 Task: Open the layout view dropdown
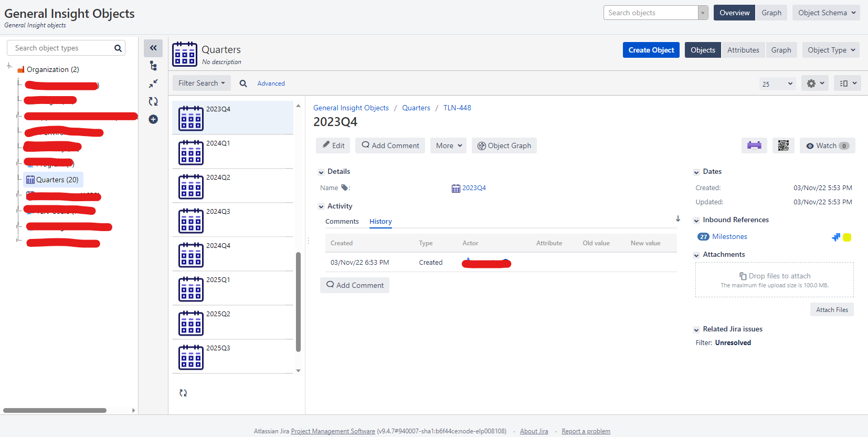848,83
